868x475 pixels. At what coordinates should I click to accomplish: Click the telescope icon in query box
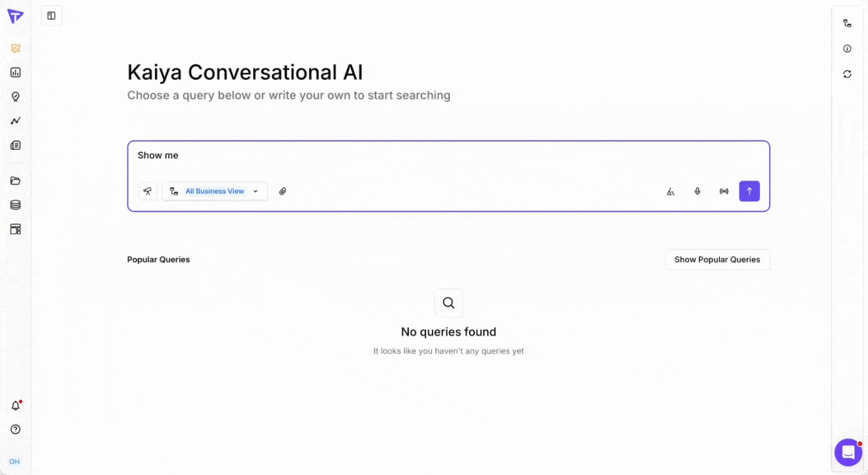[x=148, y=191]
